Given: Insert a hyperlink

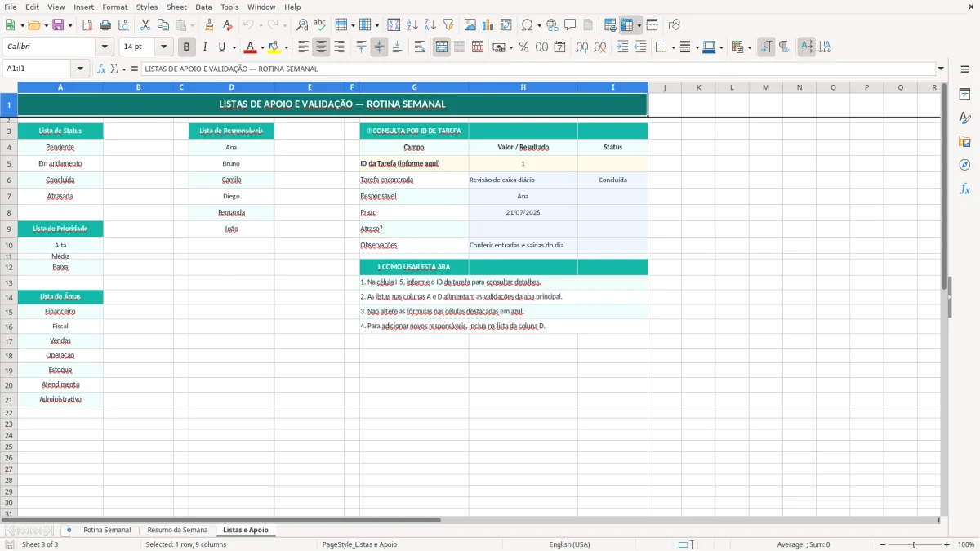Looking at the screenshot, I should (x=553, y=25).
